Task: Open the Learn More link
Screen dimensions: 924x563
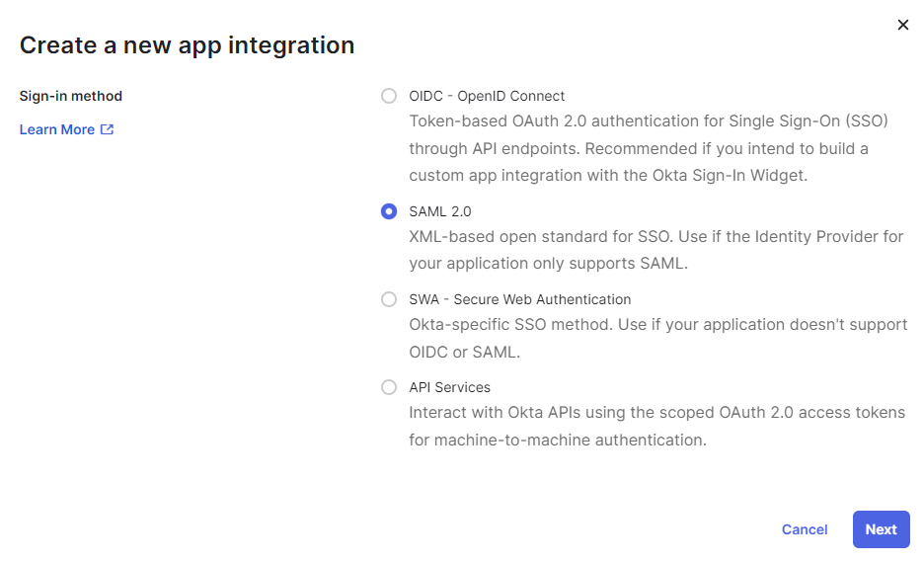Action: 66,129
